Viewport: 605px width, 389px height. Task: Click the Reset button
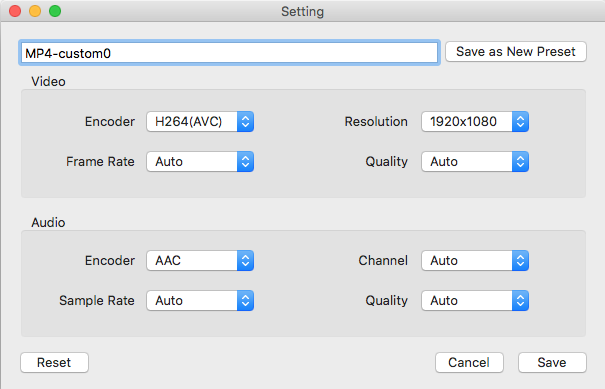(54, 362)
